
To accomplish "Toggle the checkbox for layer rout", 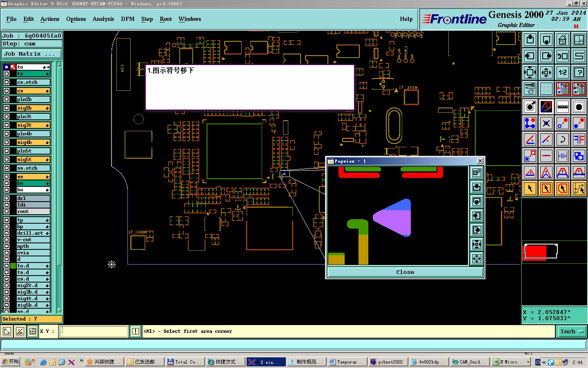I will pyautogui.click(x=7, y=211).
